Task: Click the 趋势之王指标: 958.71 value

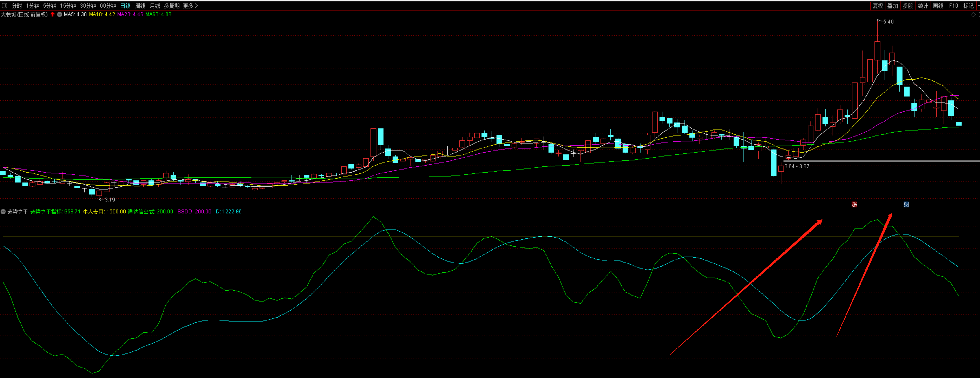Action: [x=55, y=212]
